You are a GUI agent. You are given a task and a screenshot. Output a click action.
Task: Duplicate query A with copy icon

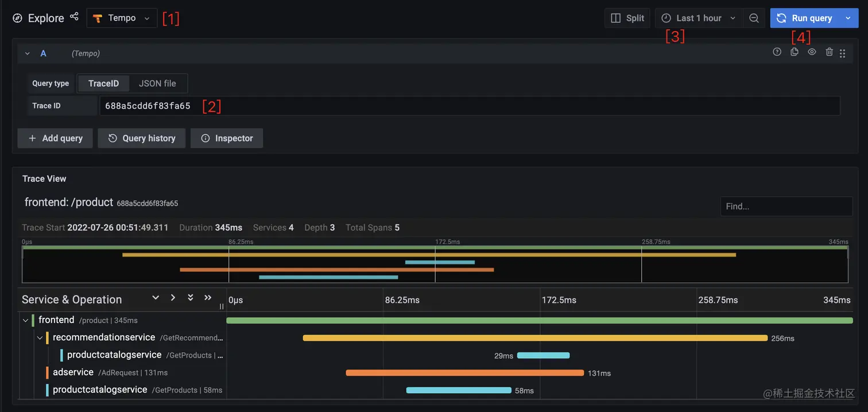795,52
